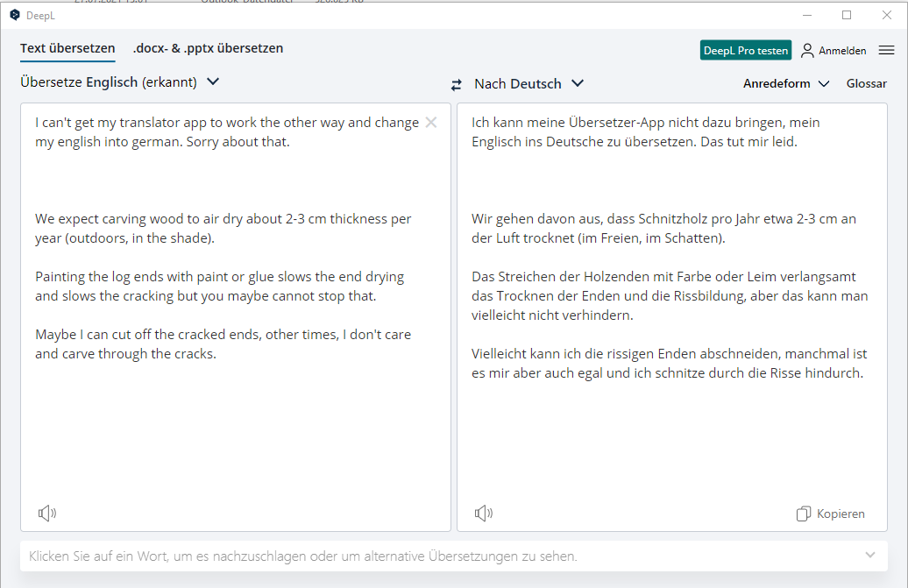Click Übersetze Englisch (erkannt) label
908x588 pixels.
click(x=109, y=82)
